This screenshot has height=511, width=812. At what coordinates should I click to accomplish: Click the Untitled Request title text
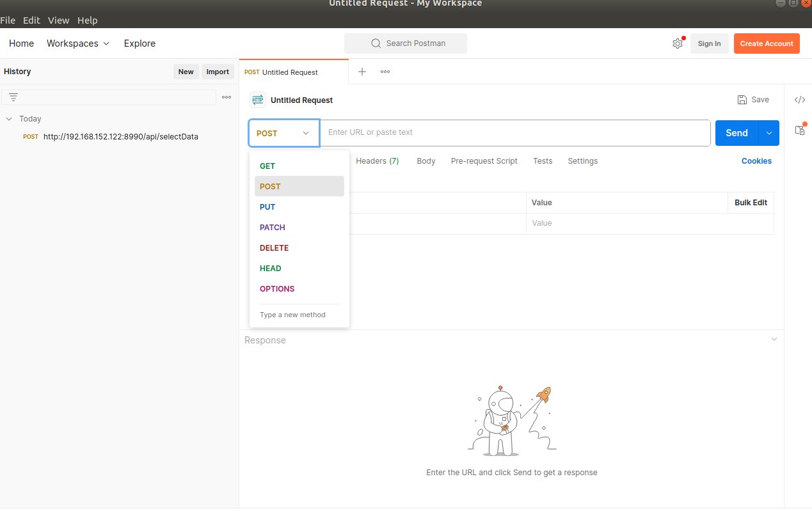coord(301,100)
